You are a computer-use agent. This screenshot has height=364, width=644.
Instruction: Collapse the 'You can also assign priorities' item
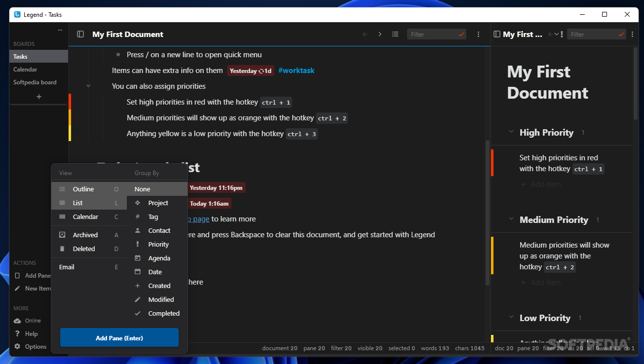tap(88, 86)
